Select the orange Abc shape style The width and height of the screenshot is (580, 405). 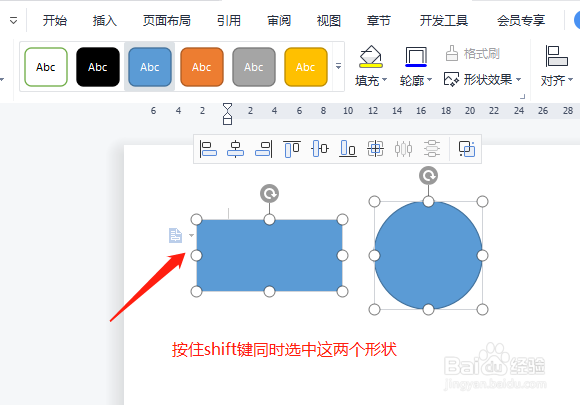point(202,67)
